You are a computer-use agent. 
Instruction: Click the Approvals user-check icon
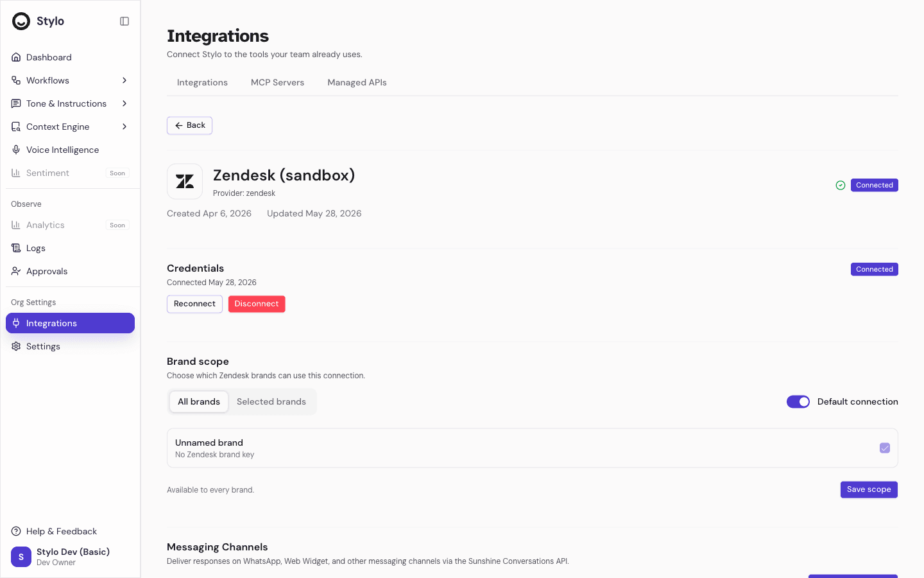pos(16,271)
